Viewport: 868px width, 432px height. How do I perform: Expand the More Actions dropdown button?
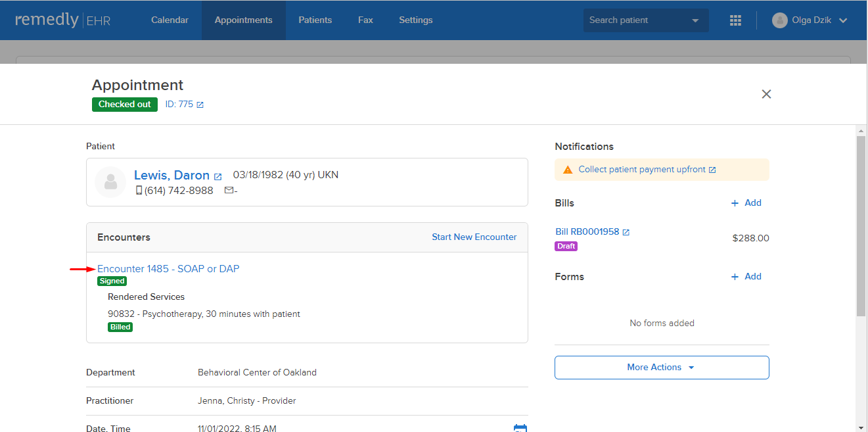662,368
